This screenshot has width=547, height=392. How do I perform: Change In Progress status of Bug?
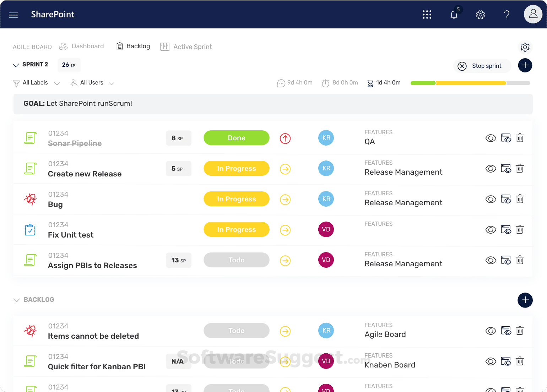[x=237, y=199]
